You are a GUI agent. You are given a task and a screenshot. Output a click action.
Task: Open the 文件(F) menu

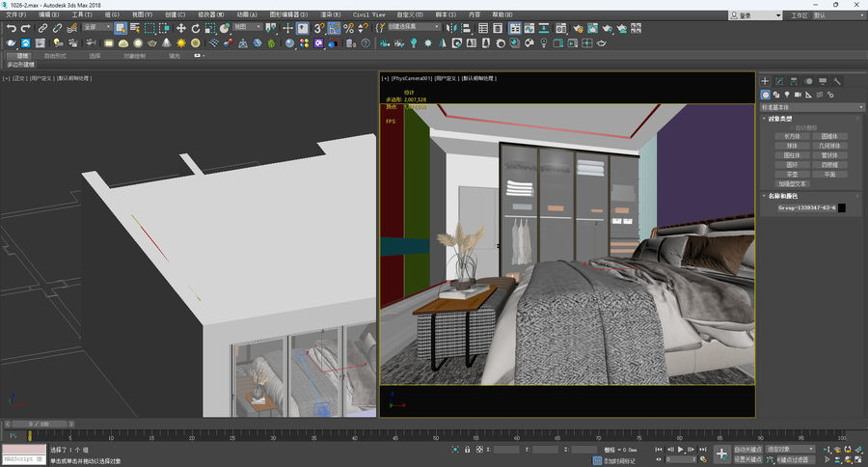16,15
